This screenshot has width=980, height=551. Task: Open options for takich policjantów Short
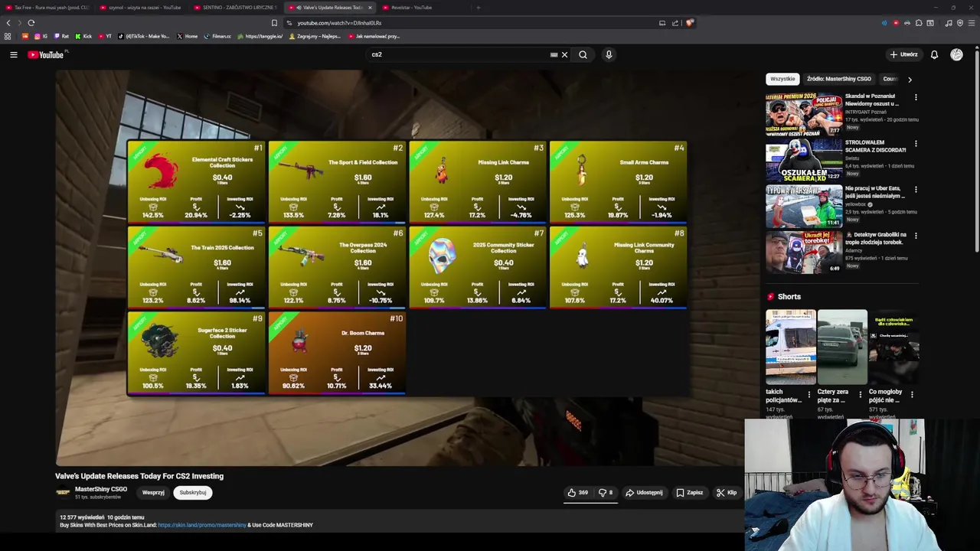808,395
